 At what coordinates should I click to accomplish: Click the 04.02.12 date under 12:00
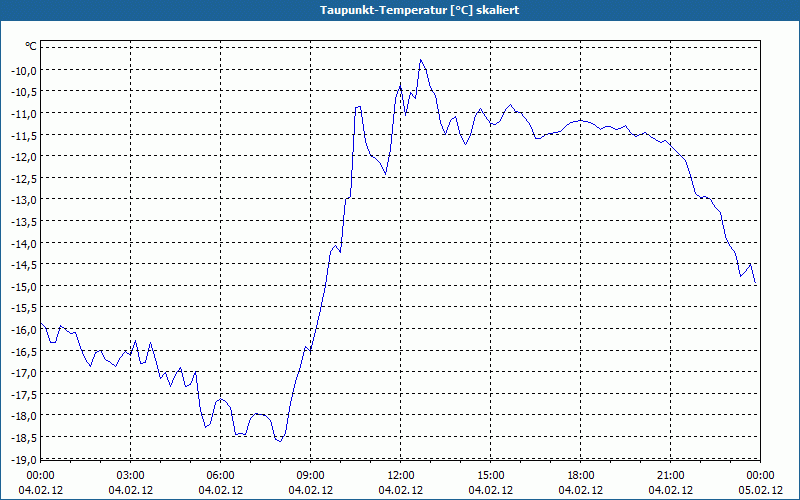401,490
